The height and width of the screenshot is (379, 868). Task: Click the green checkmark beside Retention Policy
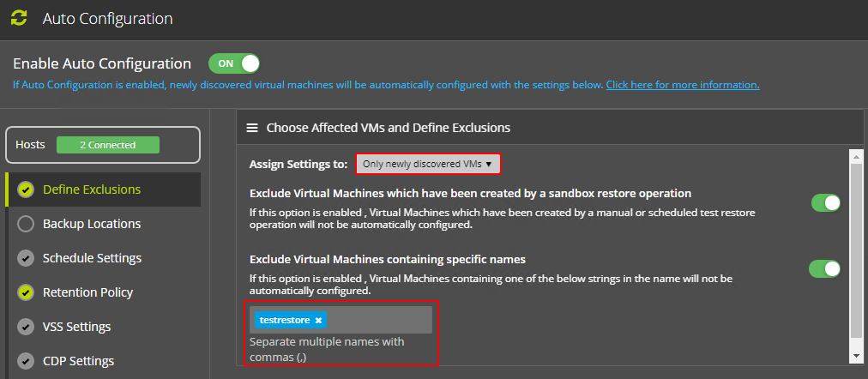point(26,292)
